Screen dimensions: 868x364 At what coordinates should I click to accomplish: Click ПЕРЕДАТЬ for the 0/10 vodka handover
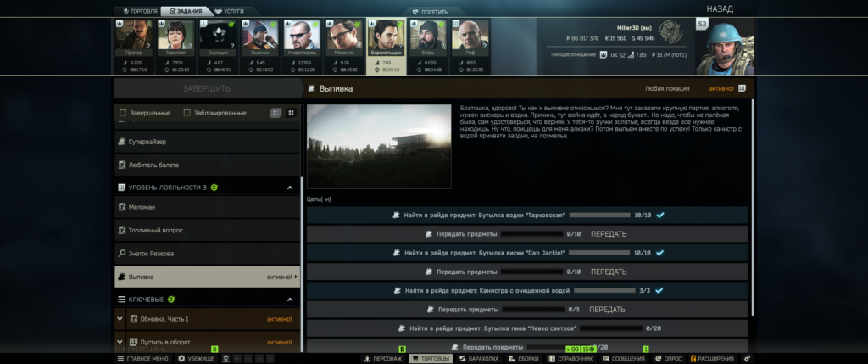(x=609, y=234)
